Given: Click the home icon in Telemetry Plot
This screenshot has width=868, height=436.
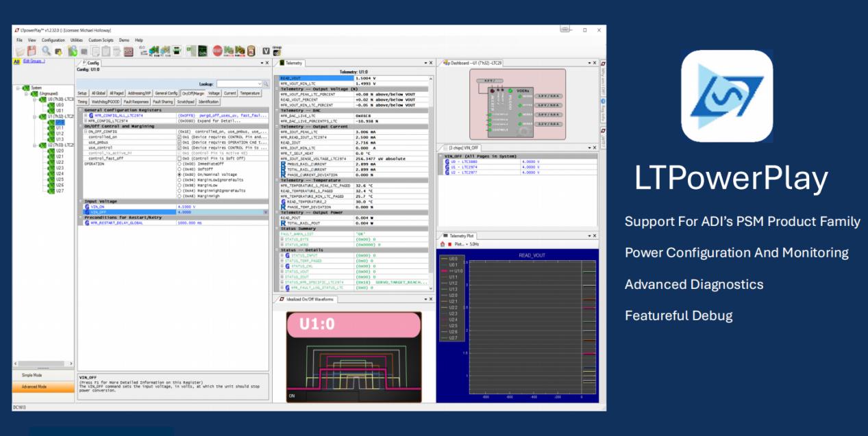Looking at the screenshot, I should pos(442,244).
